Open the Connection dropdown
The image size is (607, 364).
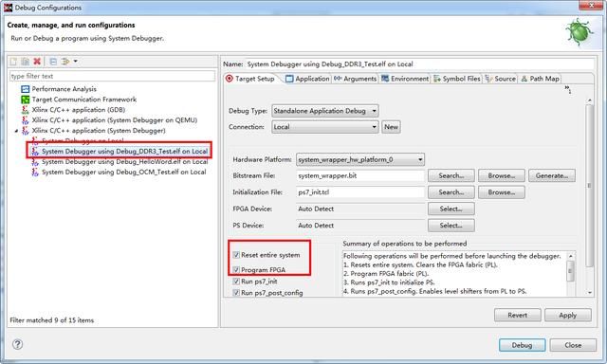click(x=325, y=127)
